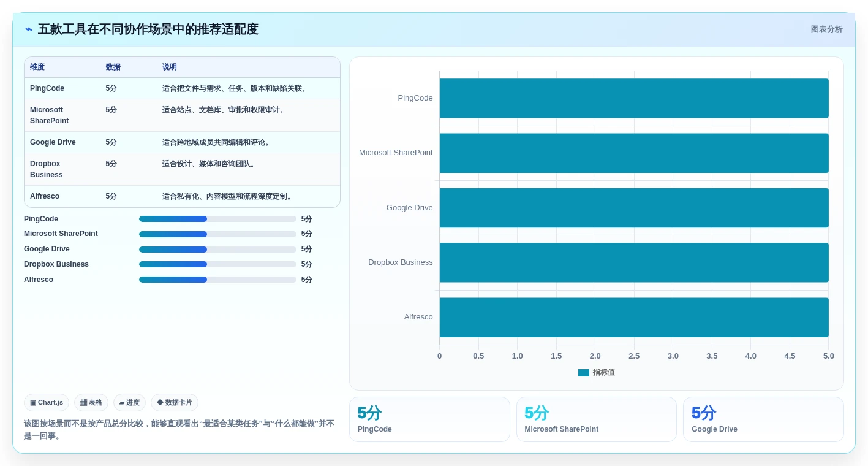This screenshot has width=868, height=466.
Task: Click the Alfresco label in progress list
Action: click(39, 280)
